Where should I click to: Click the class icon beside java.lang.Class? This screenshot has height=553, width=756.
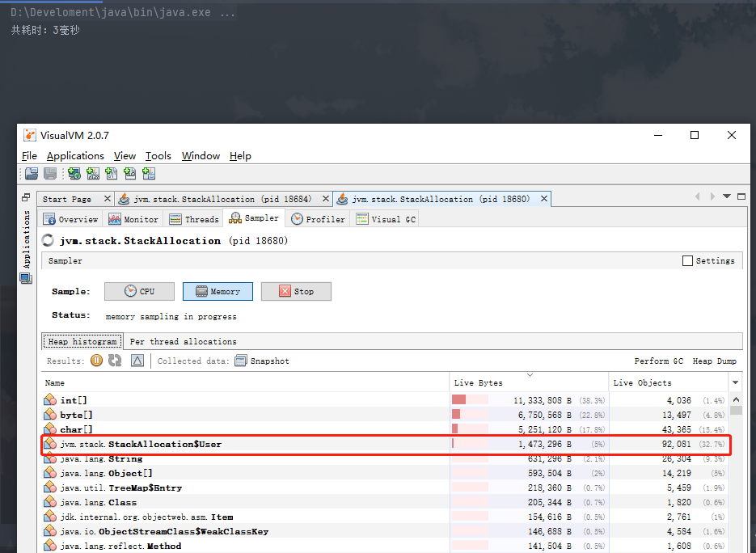pos(50,502)
